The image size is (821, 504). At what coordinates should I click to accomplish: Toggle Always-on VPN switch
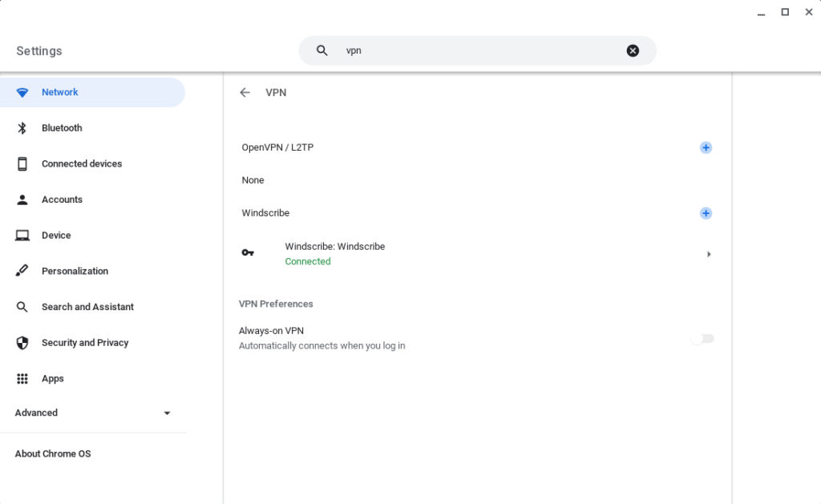pos(702,339)
